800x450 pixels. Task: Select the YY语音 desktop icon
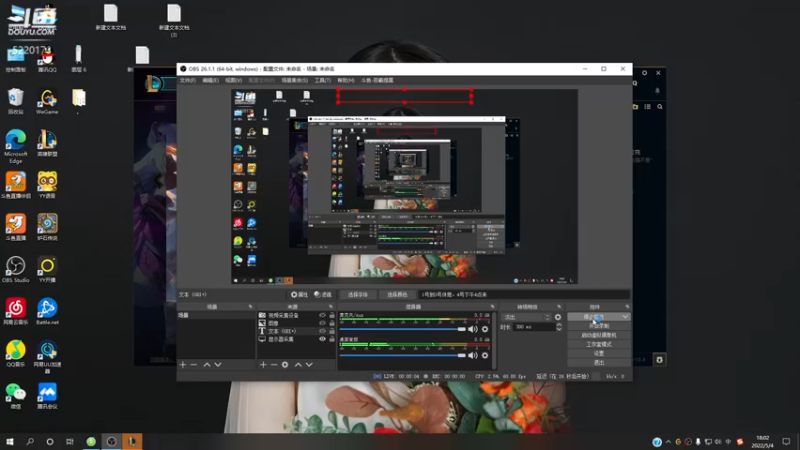47,185
